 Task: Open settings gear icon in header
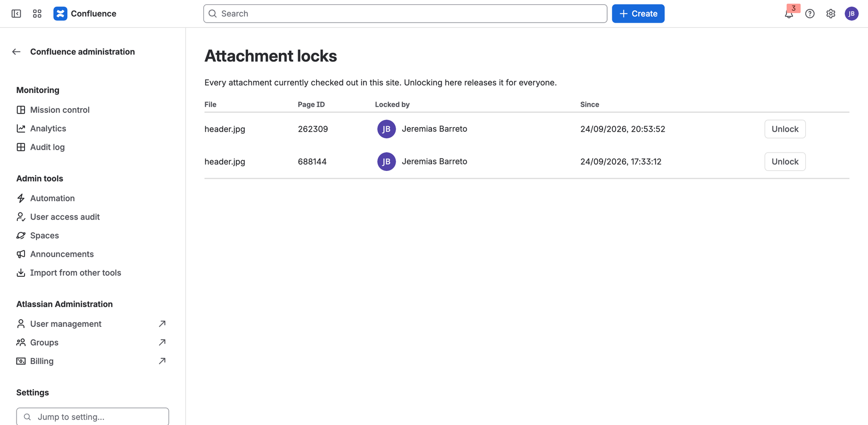(x=831, y=14)
